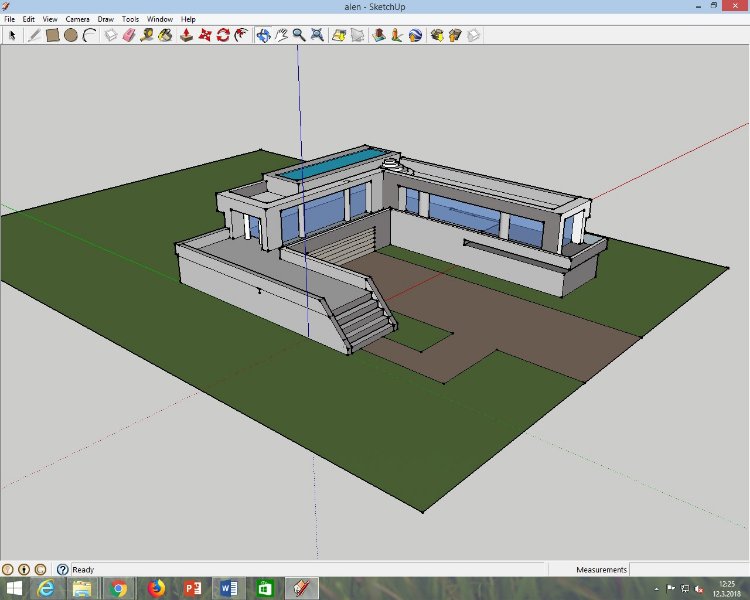
Task: Click the Zoom magnifier tool
Action: tap(299, 35)
